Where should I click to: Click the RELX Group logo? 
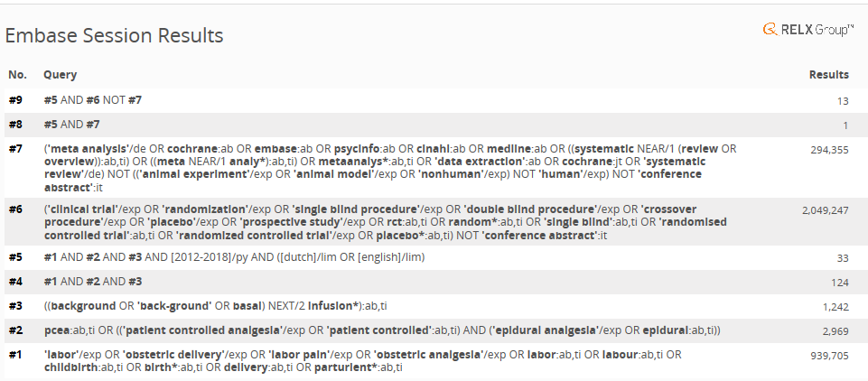coord(807,30)
